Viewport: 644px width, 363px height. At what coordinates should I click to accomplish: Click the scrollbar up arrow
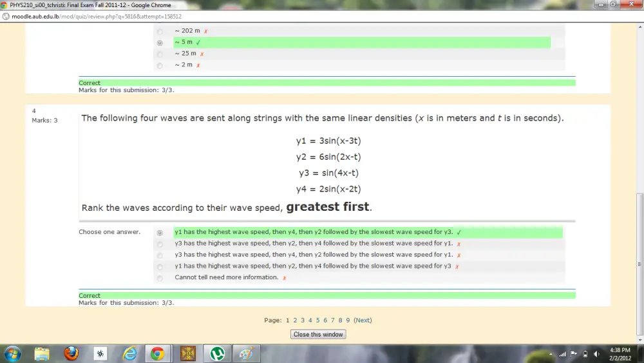pos(640,26)
